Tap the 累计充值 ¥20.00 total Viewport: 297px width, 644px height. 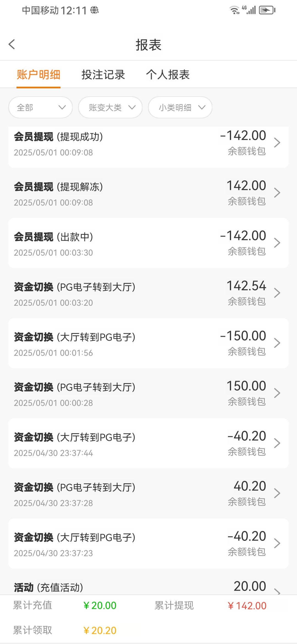(100, 605)
